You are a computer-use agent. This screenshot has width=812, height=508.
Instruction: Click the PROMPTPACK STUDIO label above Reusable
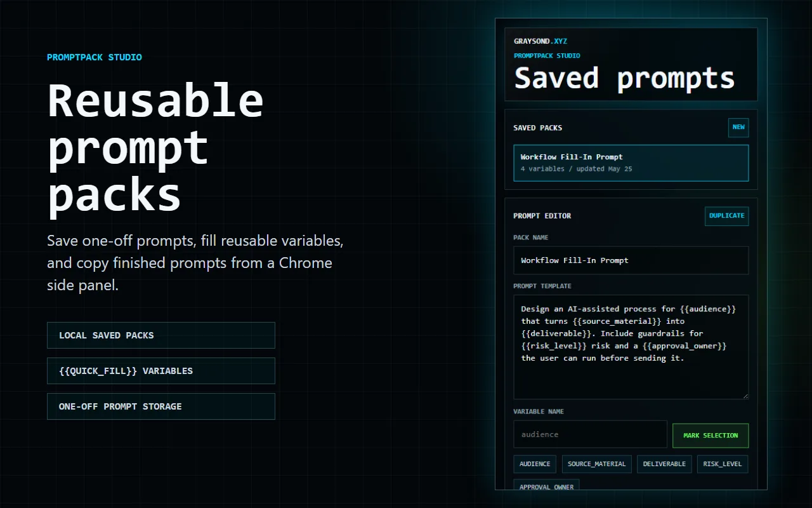(x=95, y=57)
